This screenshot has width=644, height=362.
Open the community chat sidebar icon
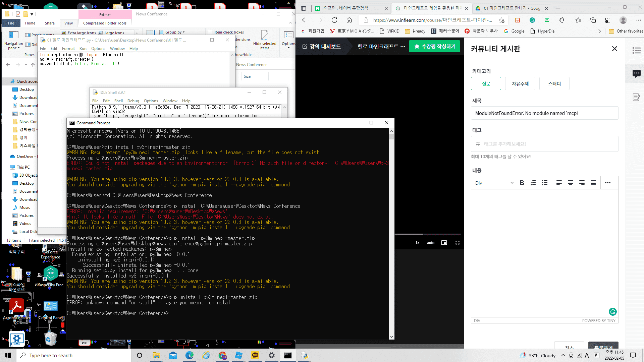[636, 73]
